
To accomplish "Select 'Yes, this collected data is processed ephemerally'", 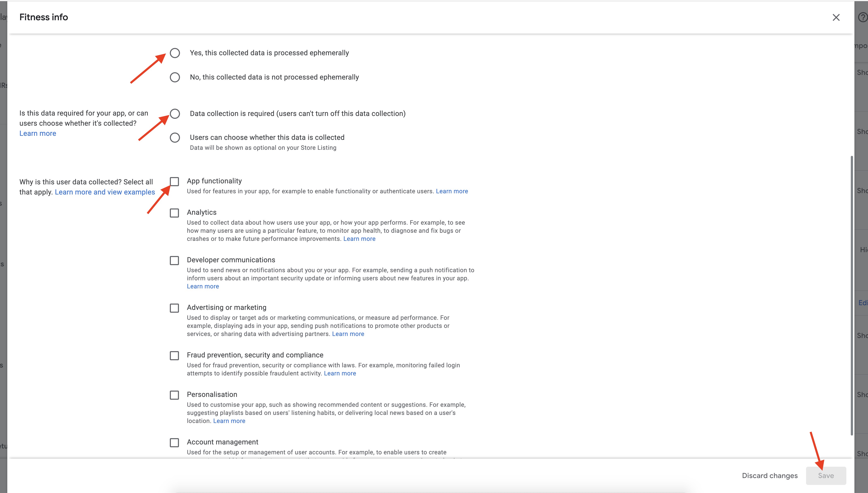I will point(175,53).
